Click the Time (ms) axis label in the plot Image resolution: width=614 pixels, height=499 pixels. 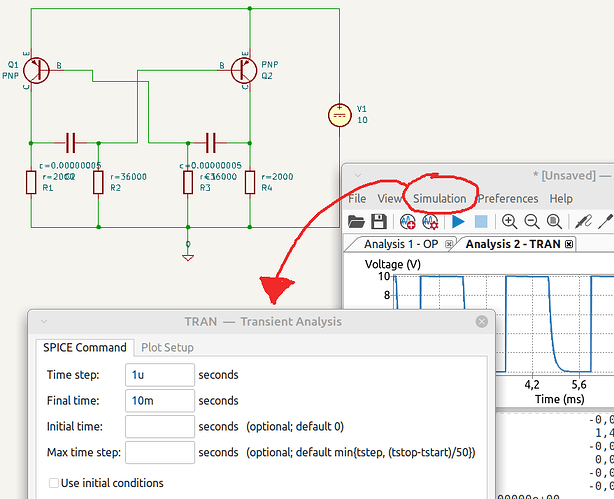(560, 399)
